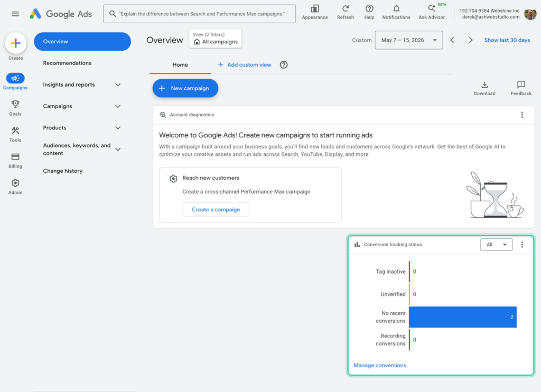Select the Overview nav item
This screenshot has height=392, width=541.
[x=82, y=41]
